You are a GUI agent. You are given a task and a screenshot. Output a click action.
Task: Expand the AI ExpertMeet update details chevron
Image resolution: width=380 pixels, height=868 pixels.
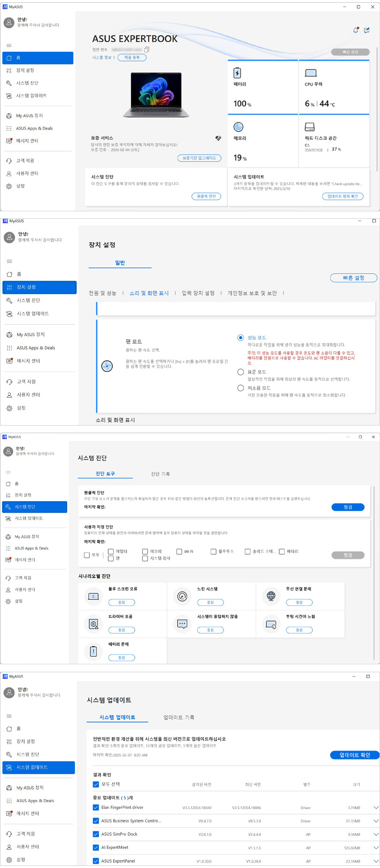376,848
